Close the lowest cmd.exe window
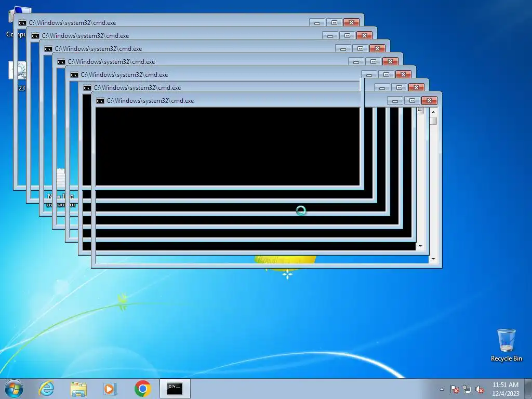Screen dimensions: 532x399 429,100
